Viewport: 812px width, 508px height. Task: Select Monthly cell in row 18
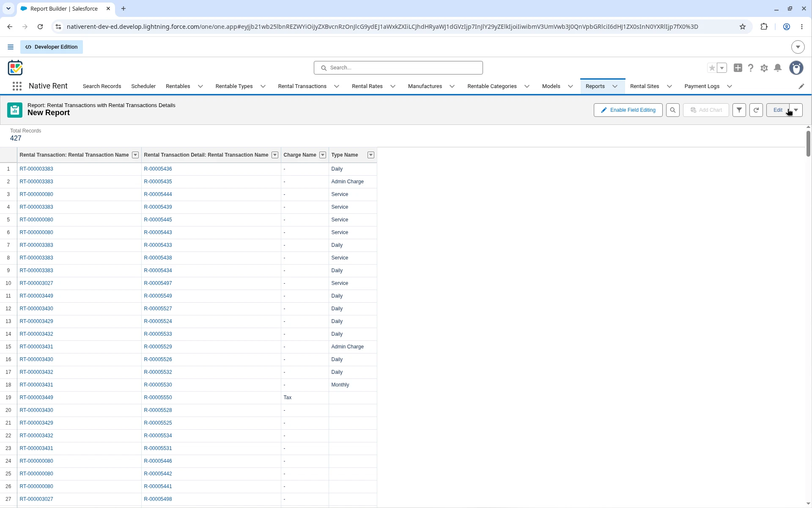tap(353, 385)
